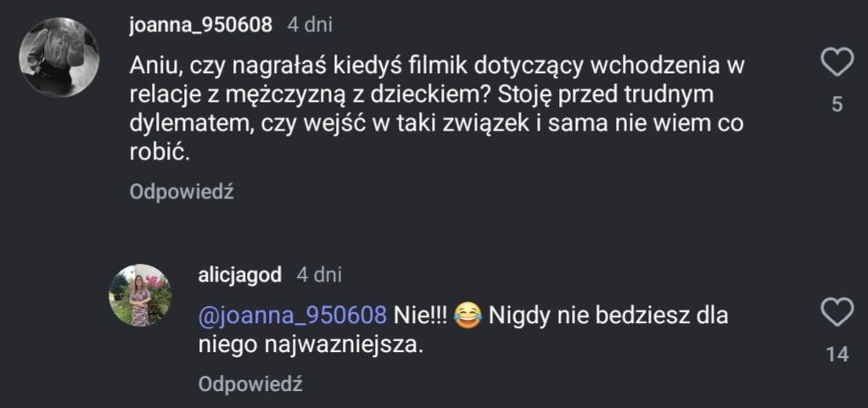The image size is (868, 408).
Task: Click the comment line starting 'dylematem, czy wejść'
Action: pyautogui.click(x=438, y=125)
